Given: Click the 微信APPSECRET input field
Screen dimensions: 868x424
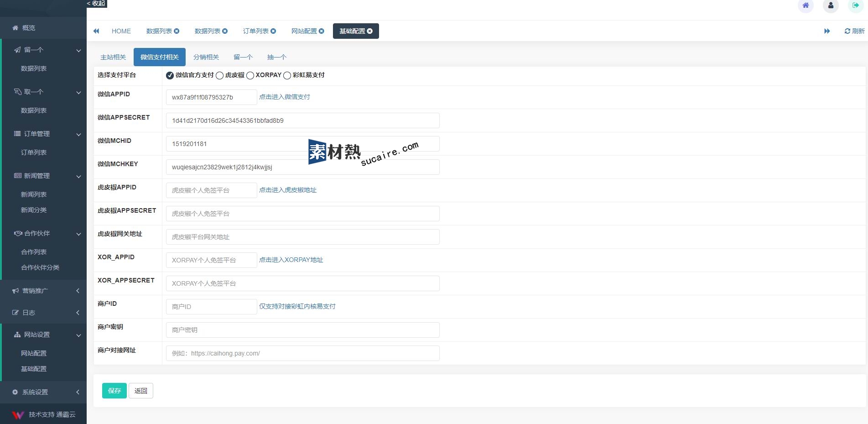Looking at the screenshot, I should [x=303, y=120].
